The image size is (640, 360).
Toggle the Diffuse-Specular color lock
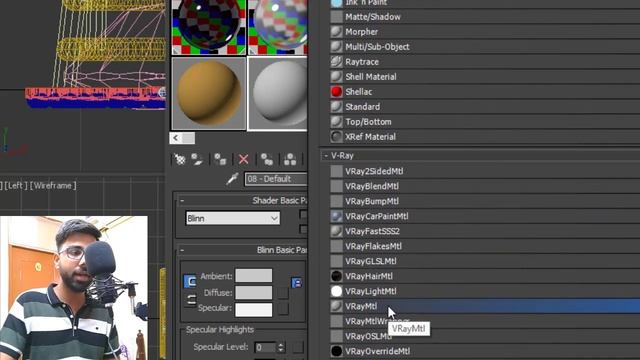tap(191, 300)
